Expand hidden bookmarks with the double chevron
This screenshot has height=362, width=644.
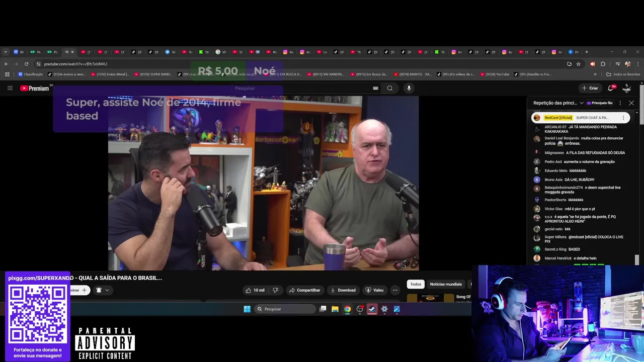595,74
